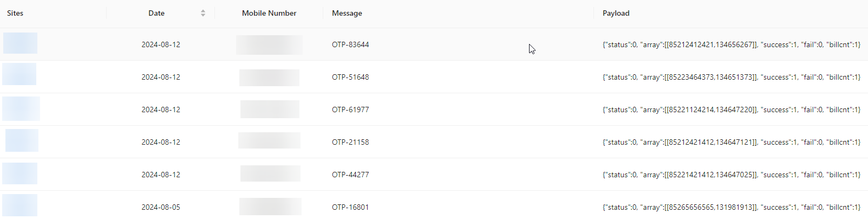Click the OTP-21158 message text
Image resolution: width=868 pixels, height=219 pixels.
pos(350,142)
